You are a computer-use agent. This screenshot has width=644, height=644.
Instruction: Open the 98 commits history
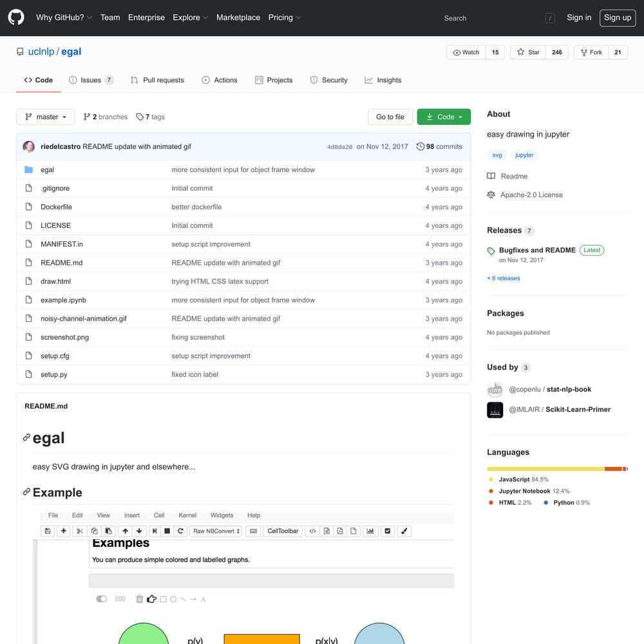[439, 147]
